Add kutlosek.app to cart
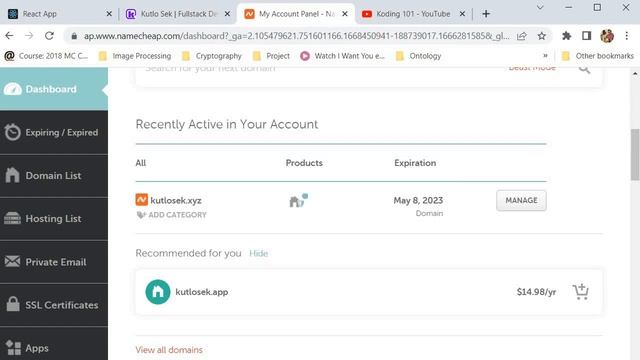This screenshot has width=640, height=360. 580,291
